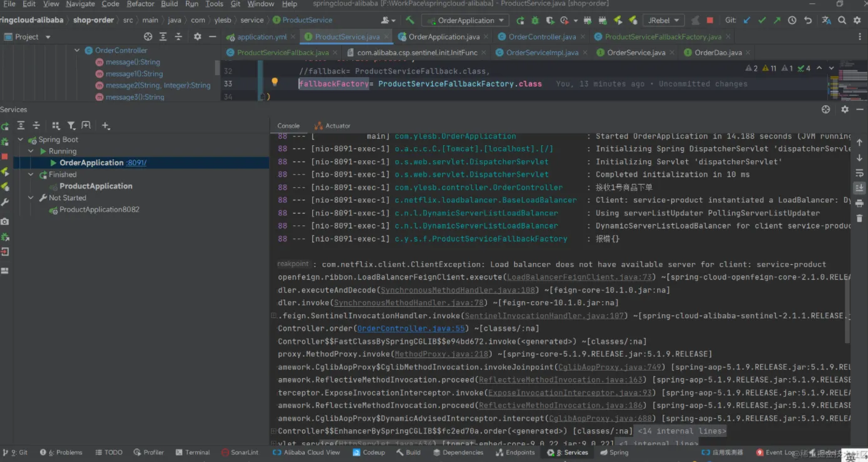
Task: Open the Refactor menu
Action: [140, 4]
